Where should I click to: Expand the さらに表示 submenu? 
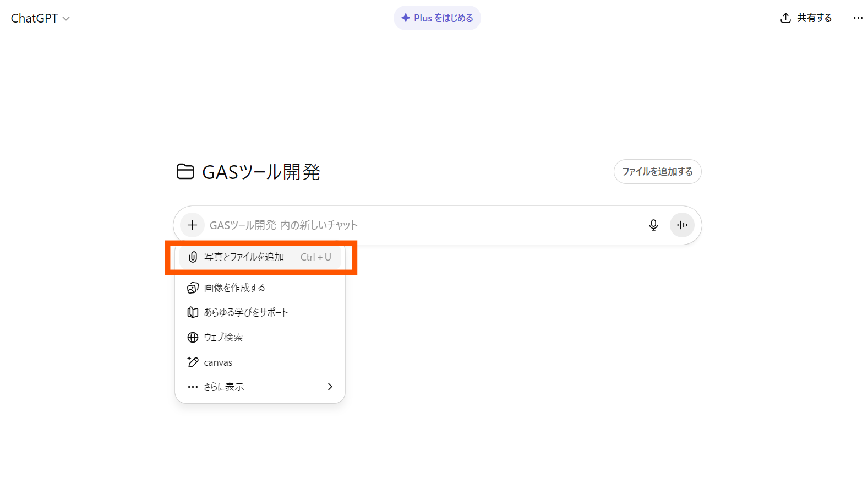pos(260,387)
